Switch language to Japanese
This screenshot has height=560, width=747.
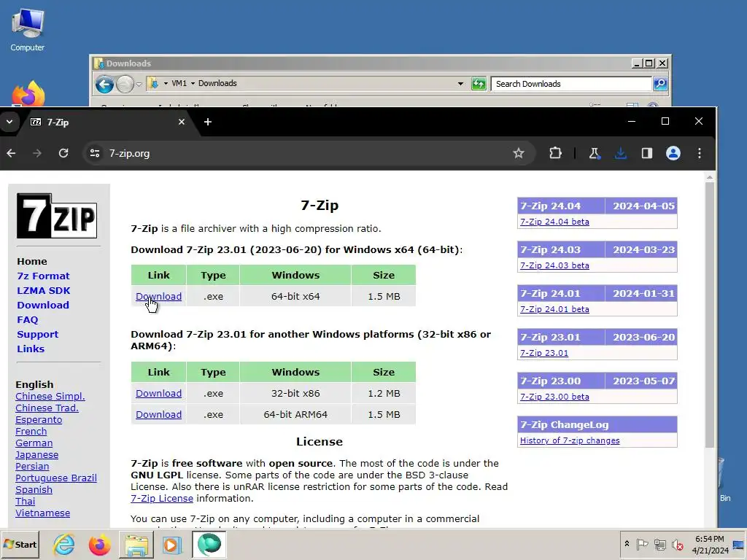click(x=36, y=455)
